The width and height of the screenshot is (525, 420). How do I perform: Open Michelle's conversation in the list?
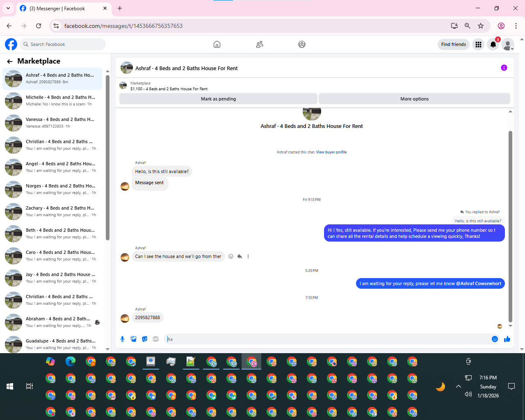52,100
